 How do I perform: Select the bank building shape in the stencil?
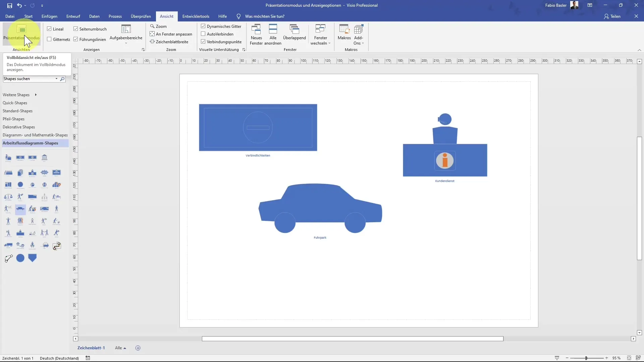pyautogui.click(x=44, y=158)
